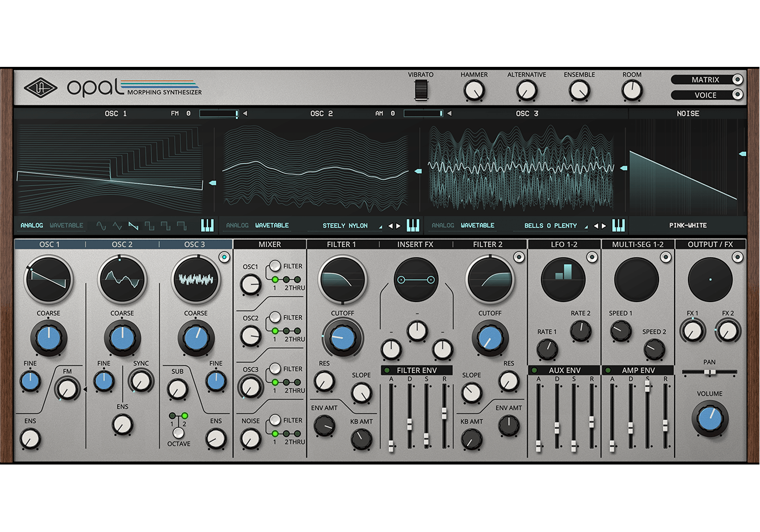Toggle the AUX ENV enable LED
Image resolution: width=760 pixels, height=532 pixels.
pyautogui.click(x=535, y=370)
